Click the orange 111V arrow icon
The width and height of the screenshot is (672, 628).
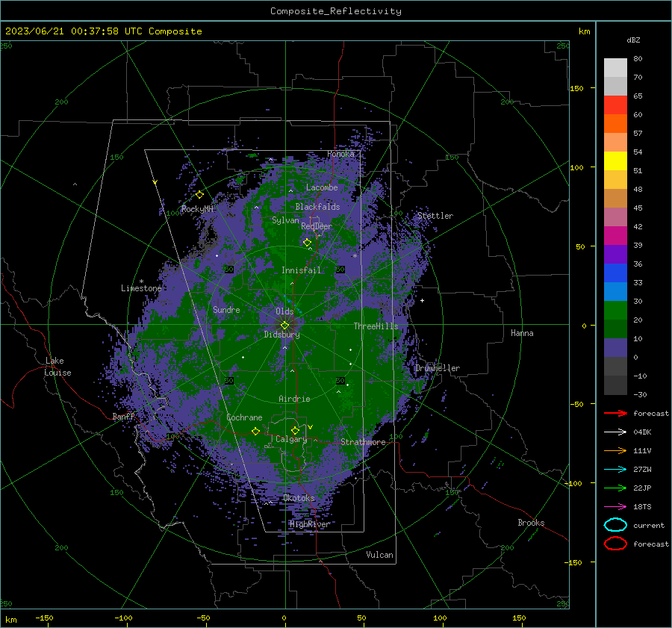tap(615, 450)
